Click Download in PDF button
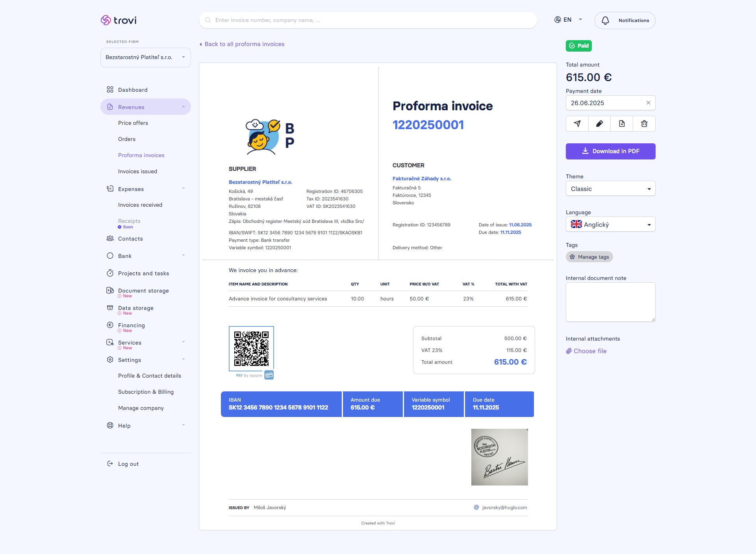 pyautogui.click(x=611, y=151)
